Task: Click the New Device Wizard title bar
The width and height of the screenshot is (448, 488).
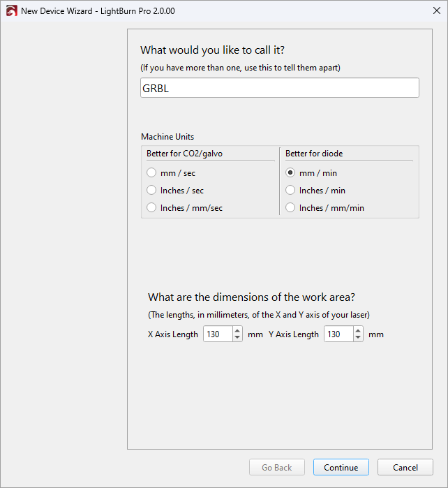Action: [209, 10]
